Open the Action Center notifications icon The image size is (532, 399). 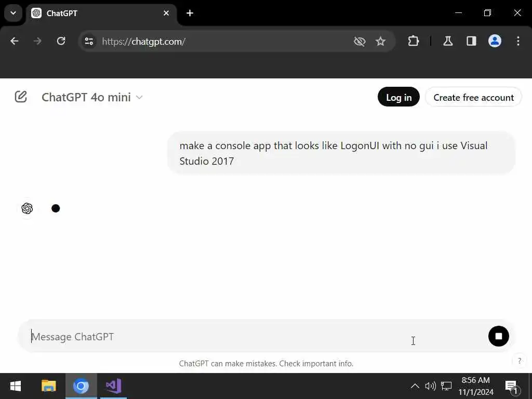point(512,386)
